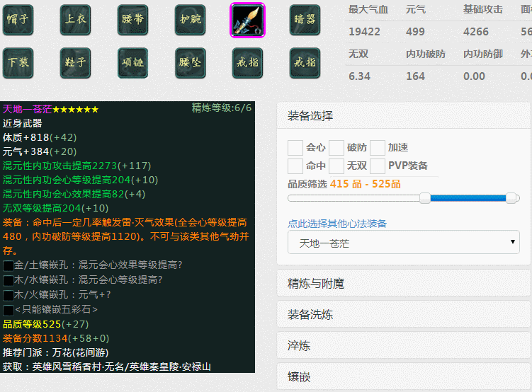Screen dimensions: 532x392
Task: Click the 无双等级提高204 attribute line
Action: 55,208
